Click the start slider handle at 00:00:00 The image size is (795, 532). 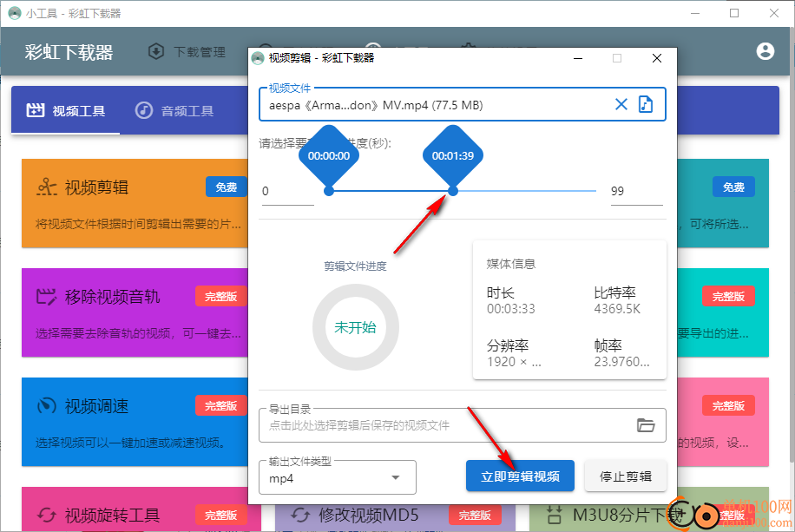coord(329,191)
